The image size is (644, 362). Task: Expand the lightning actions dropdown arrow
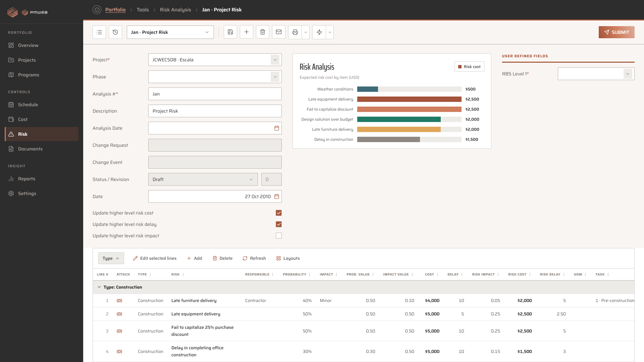(330, 32)
